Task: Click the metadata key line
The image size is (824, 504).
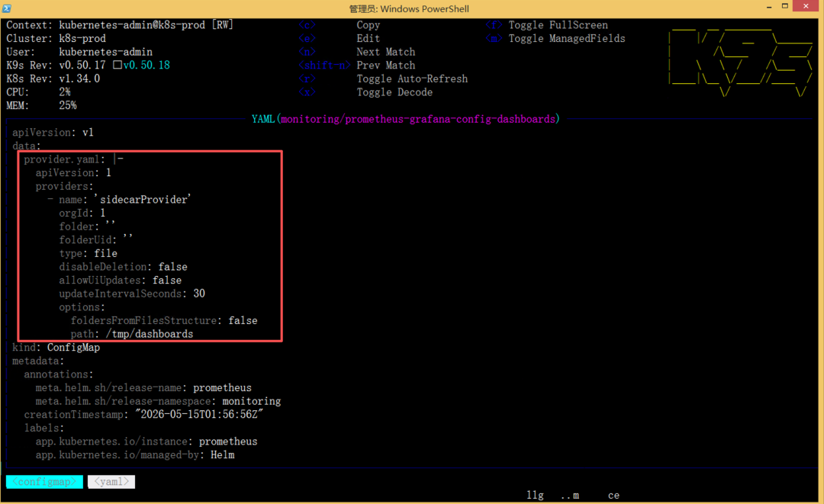Action: [x=38, y=361]
